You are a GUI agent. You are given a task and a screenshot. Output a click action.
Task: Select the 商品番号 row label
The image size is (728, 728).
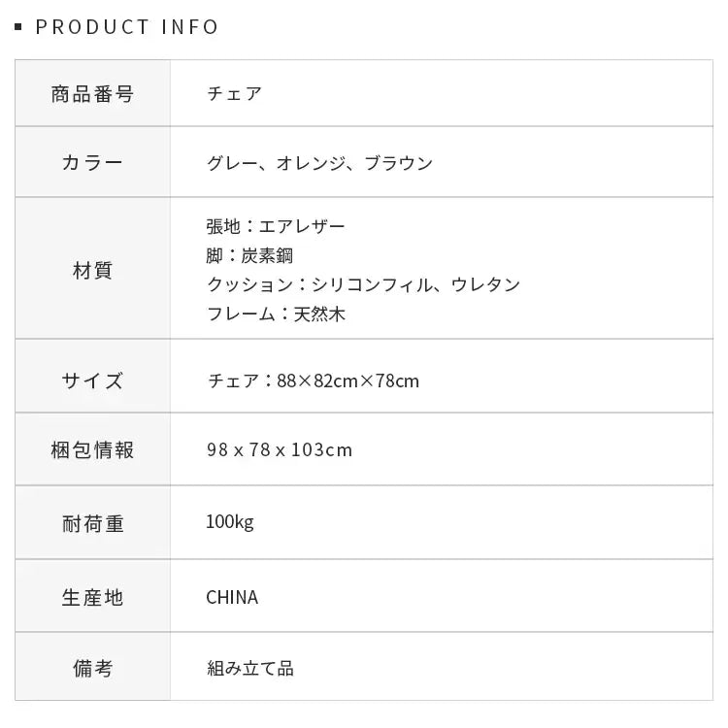tap(92, 94)
